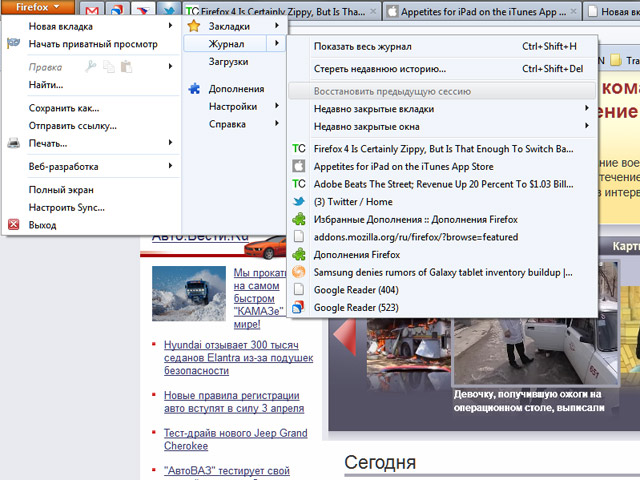Open the Gmail pinned tab
640x480 pixels.
coord(92,11)
